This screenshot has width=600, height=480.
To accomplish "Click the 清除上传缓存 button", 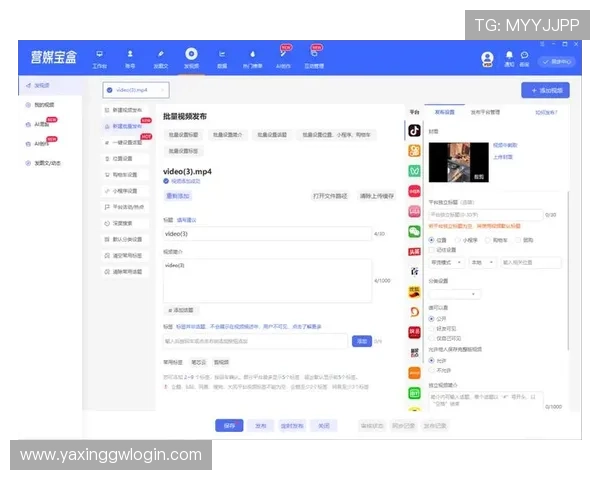I will click(x=377, y=196).
